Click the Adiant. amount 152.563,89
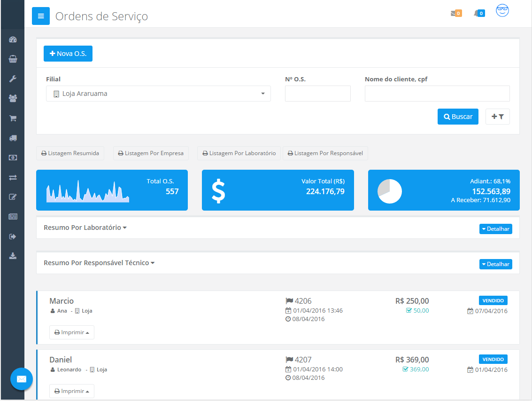This screenshot has width=532, height=401. 491,192
